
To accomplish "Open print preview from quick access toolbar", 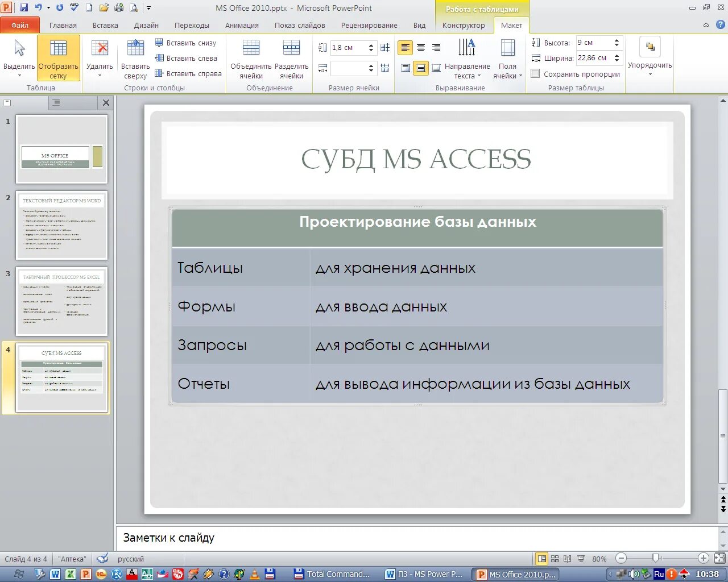I will pyautogui.click(x=134, y=8).
